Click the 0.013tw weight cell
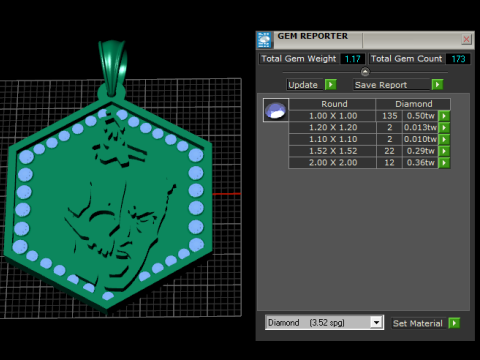 (x=420, y=128)
